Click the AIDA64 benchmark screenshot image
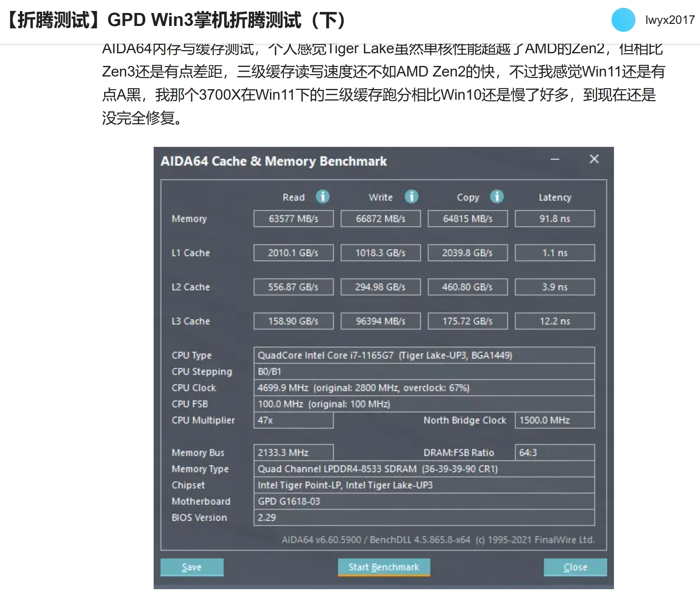The image size is (700, 596). [x=383, y=368]
